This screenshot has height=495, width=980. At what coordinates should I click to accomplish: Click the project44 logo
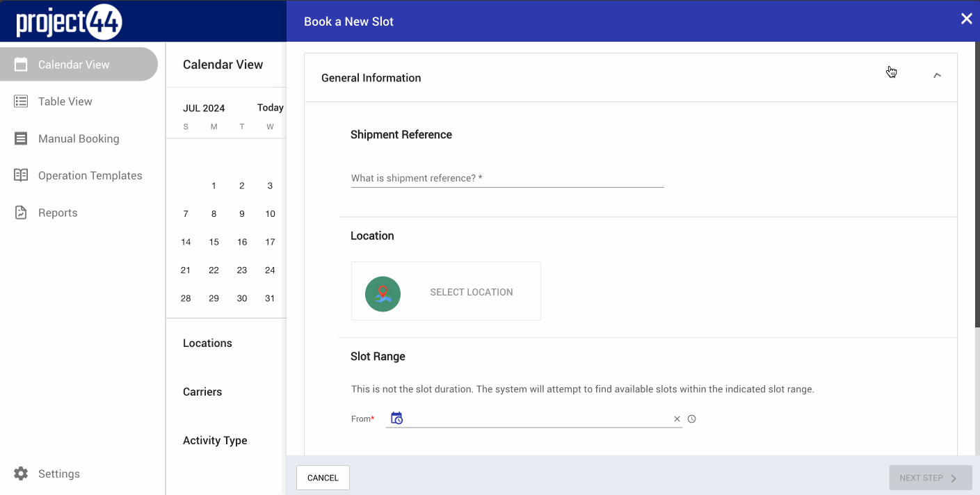pos(70,22)
